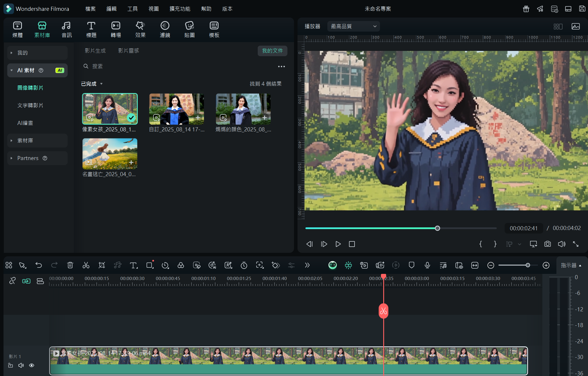Open the 影片靈感 tab link

129,51
